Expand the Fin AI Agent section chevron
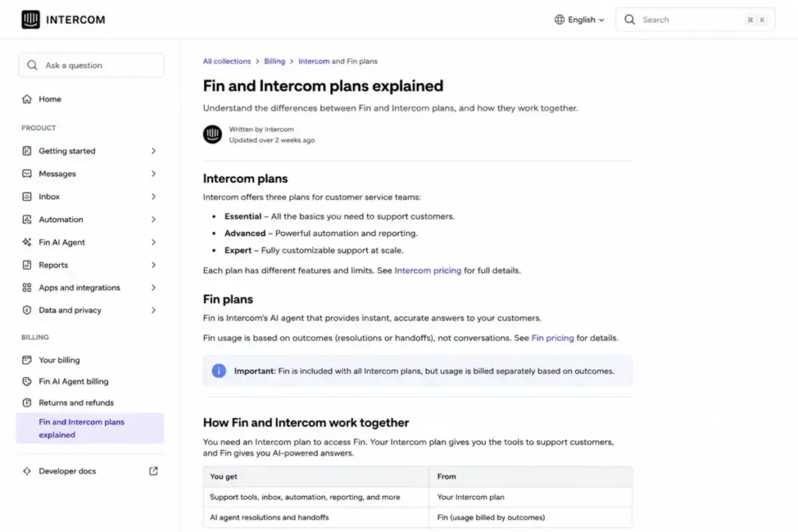 pyautogui.click(x=154, y=242)
